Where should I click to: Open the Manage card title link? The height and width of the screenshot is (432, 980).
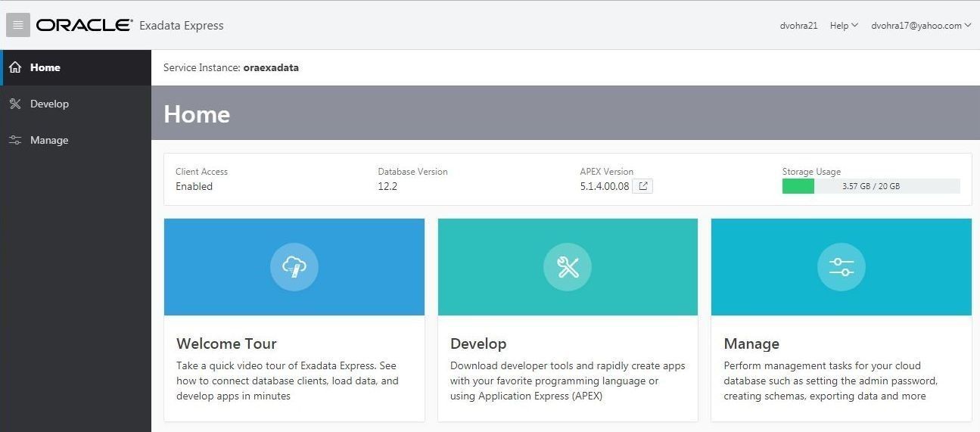pyautogui.click(x=751, y=343)
